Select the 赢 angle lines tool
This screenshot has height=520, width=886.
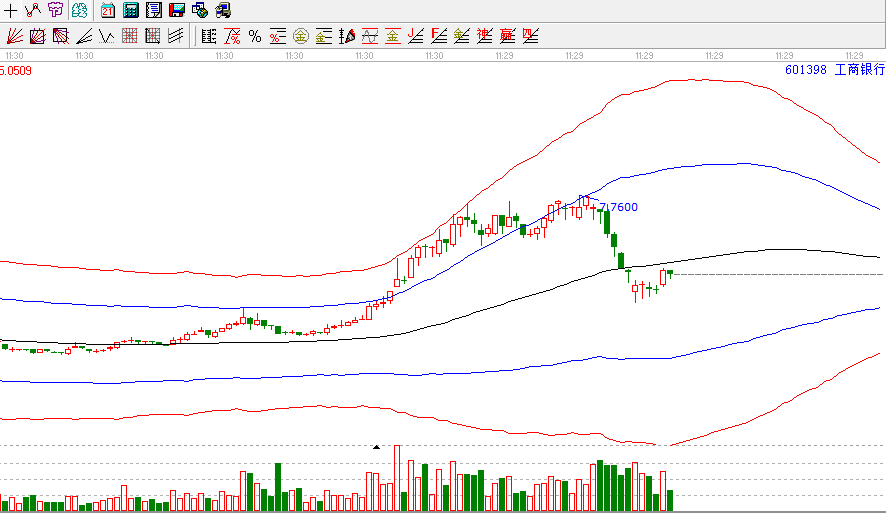[x=507, y=36]
